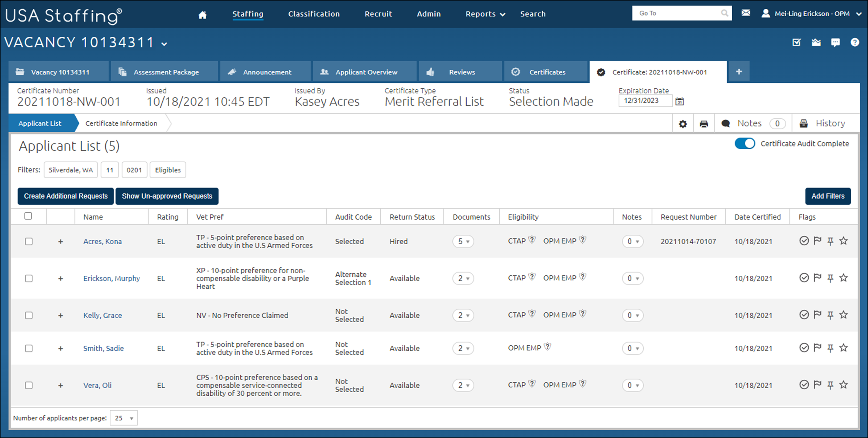Click the Notes speech bubble icon

click(726, 123)
